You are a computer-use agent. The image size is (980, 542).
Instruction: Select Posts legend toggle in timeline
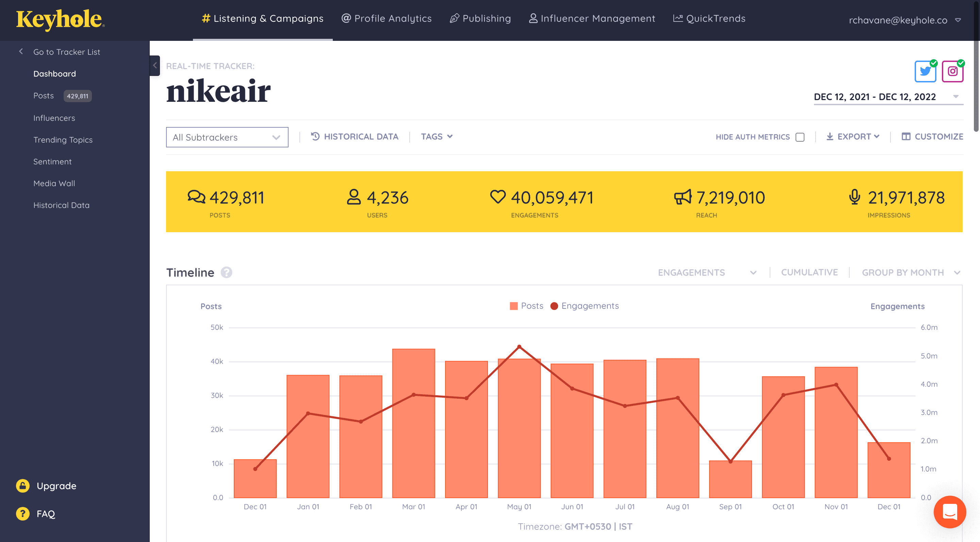(x=527, y=306)
